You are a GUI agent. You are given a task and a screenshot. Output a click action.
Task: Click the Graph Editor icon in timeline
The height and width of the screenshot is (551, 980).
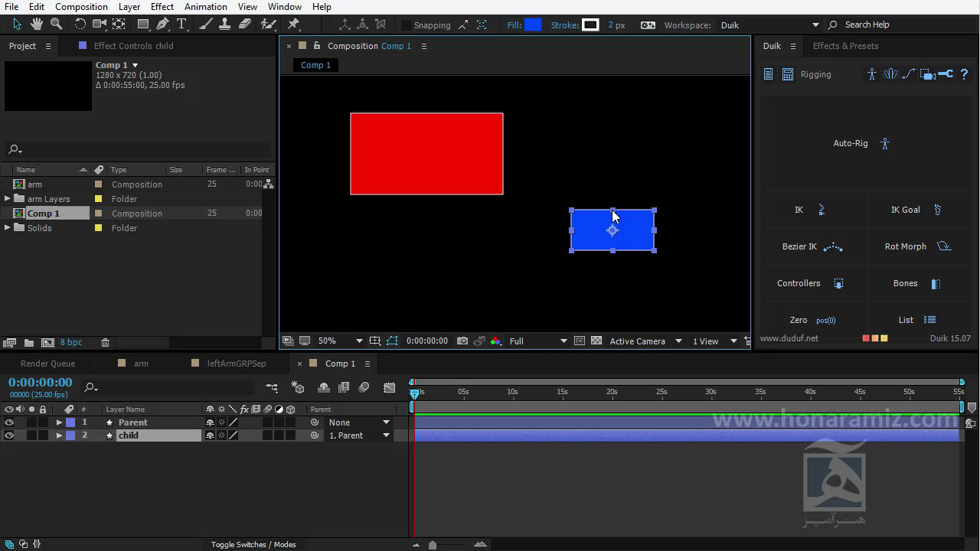pos(390,388)
